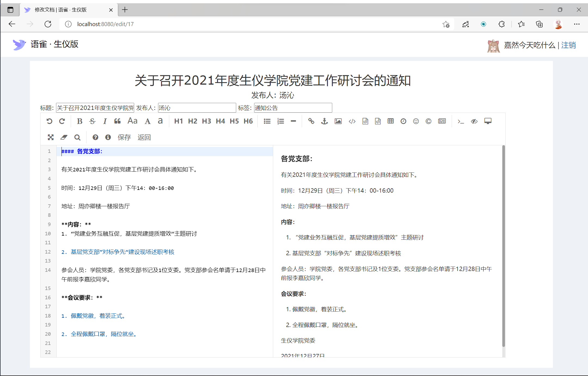Click editor line '**内容：**'
This screenshot has height=376, width=588.
coord(76,224)
